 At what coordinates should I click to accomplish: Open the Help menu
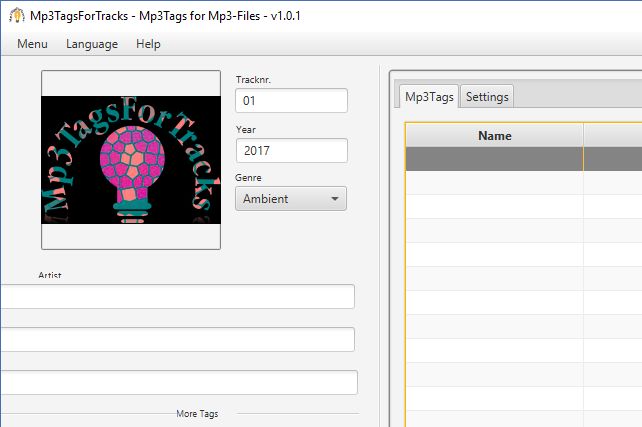coord(148,44)
